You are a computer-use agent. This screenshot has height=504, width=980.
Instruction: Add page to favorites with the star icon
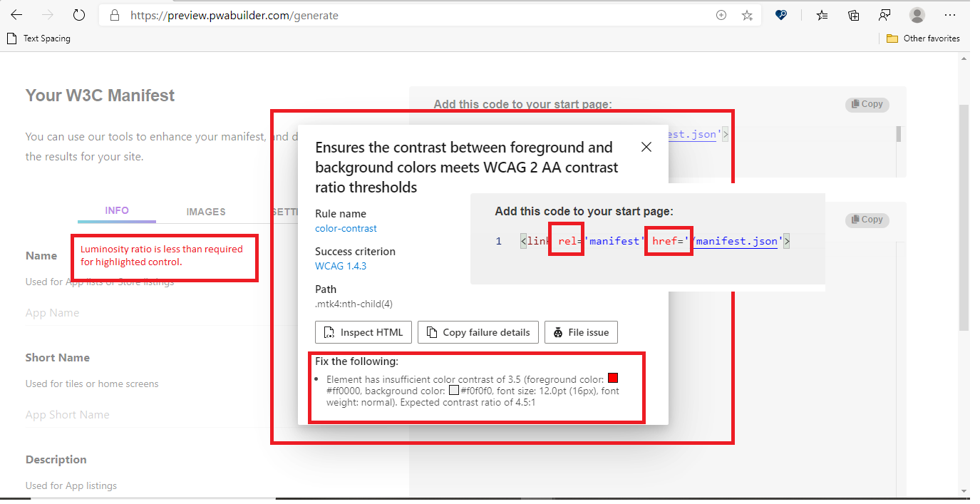point(747,14)
